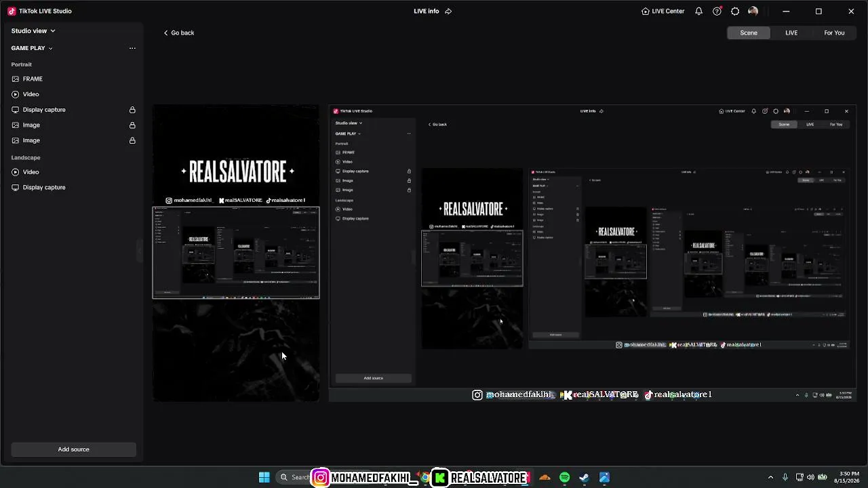Open the Windows Start menu

click(x=264, y=477)
